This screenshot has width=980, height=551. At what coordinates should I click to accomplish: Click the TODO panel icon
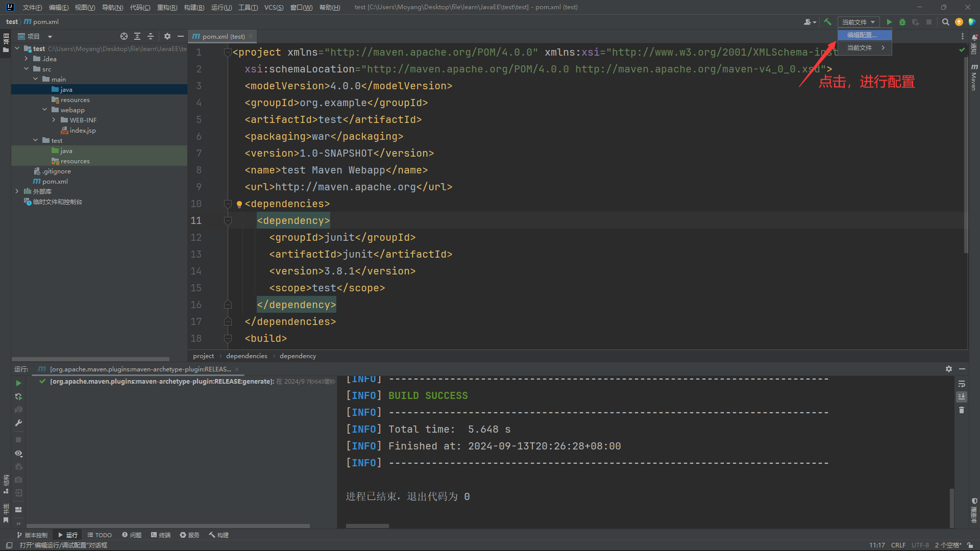click(101, 535)
